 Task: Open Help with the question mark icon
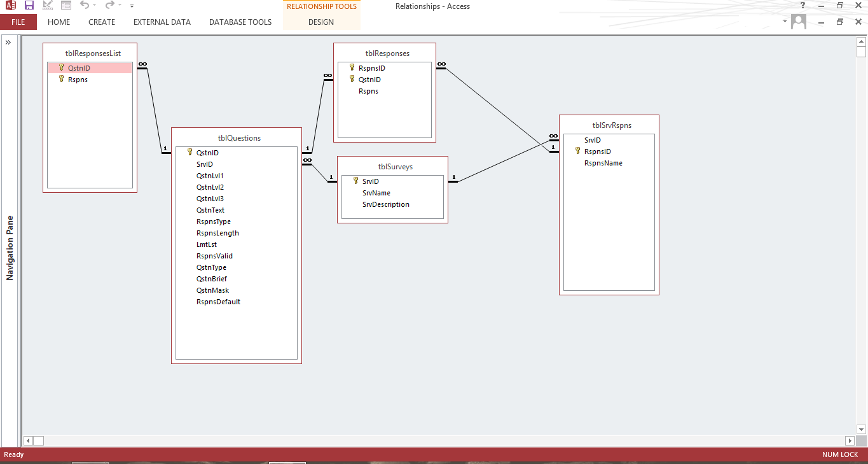click(x=803, y=6)
